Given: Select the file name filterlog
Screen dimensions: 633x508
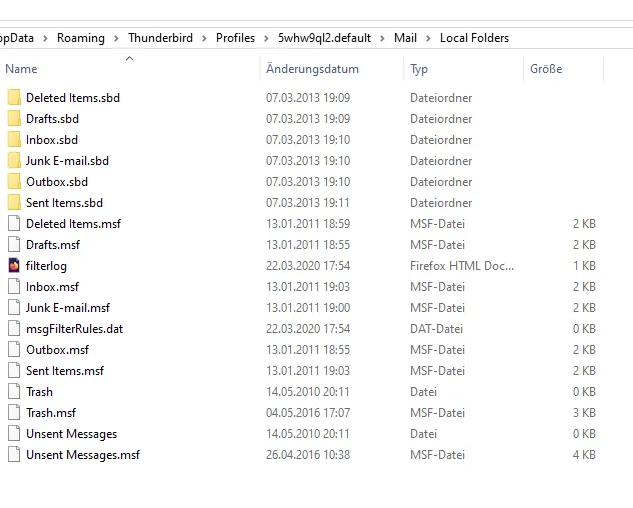Looking at the screenshot, I should pos(46,266).
